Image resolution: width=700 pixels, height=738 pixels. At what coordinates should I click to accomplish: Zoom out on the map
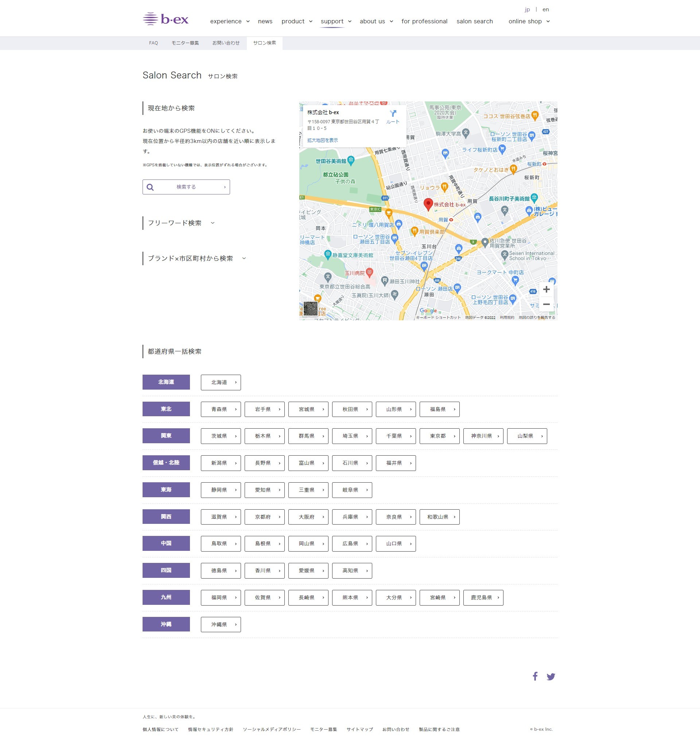tap(546, 304)
